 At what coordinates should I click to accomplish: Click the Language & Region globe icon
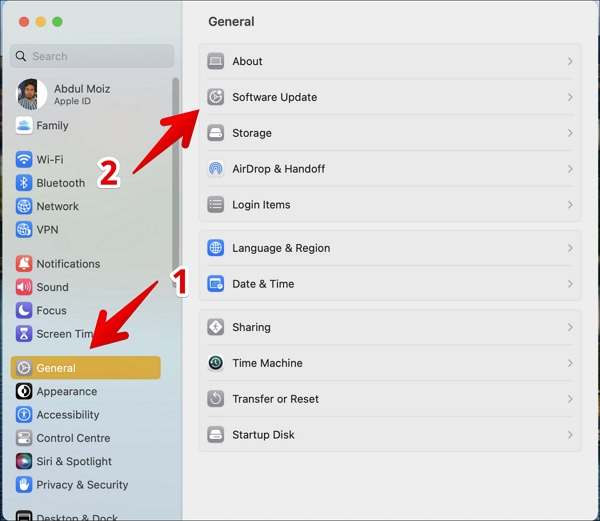[x=215, y=248]
